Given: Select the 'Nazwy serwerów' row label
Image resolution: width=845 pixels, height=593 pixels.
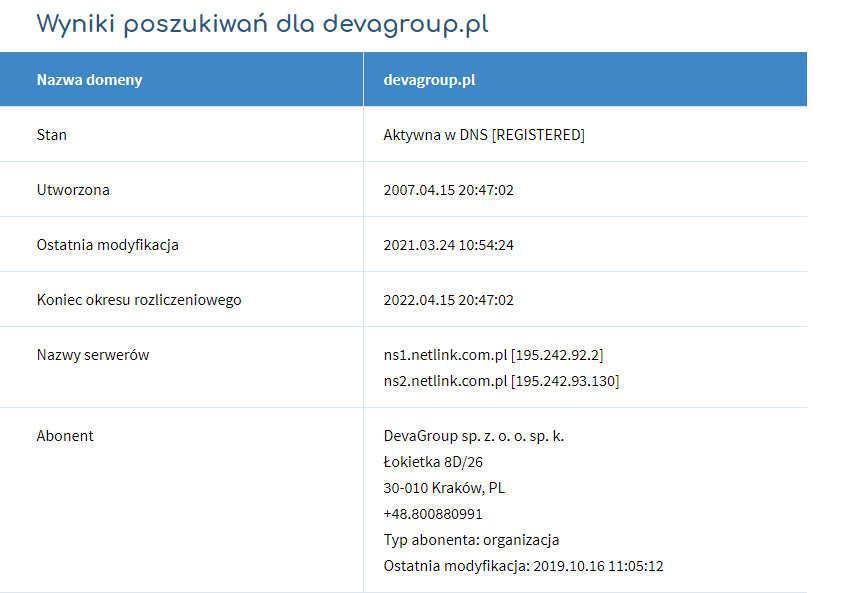Looking at the screenshot, I should pos(93,355).
